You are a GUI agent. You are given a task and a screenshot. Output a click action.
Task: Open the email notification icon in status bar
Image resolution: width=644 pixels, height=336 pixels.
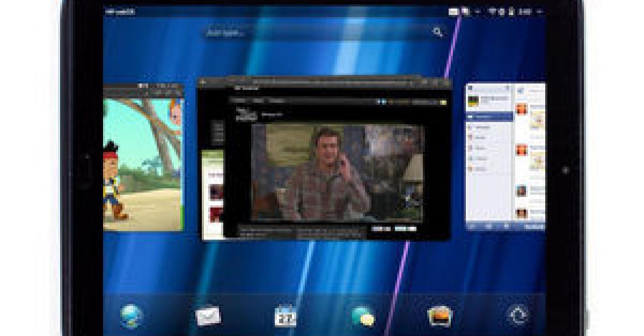click(454, 11)
